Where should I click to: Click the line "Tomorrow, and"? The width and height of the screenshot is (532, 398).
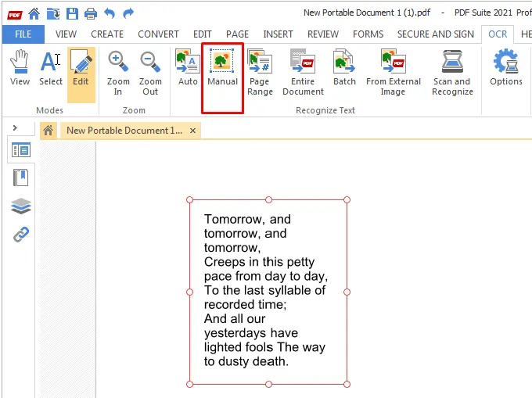[x=247, y=220]
